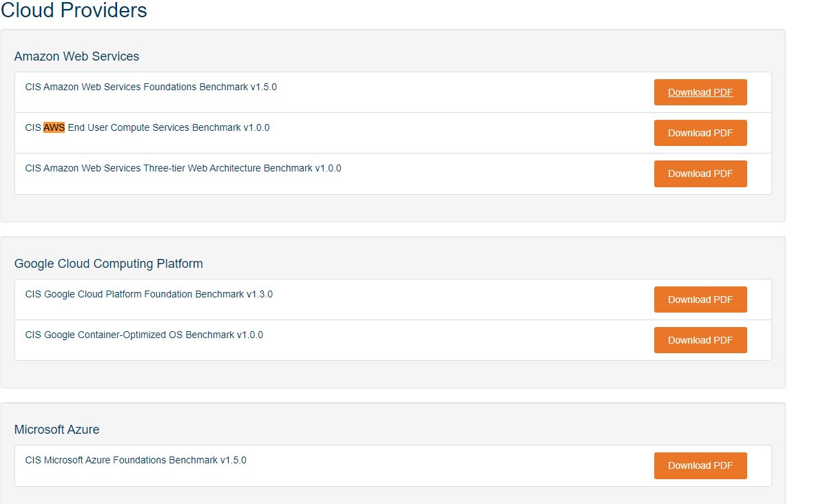Viewport: 825px width, 504px height.
Task: Download PDF for Microsoft Azure Foundations Benchmark
Action: tap(700, 465)
